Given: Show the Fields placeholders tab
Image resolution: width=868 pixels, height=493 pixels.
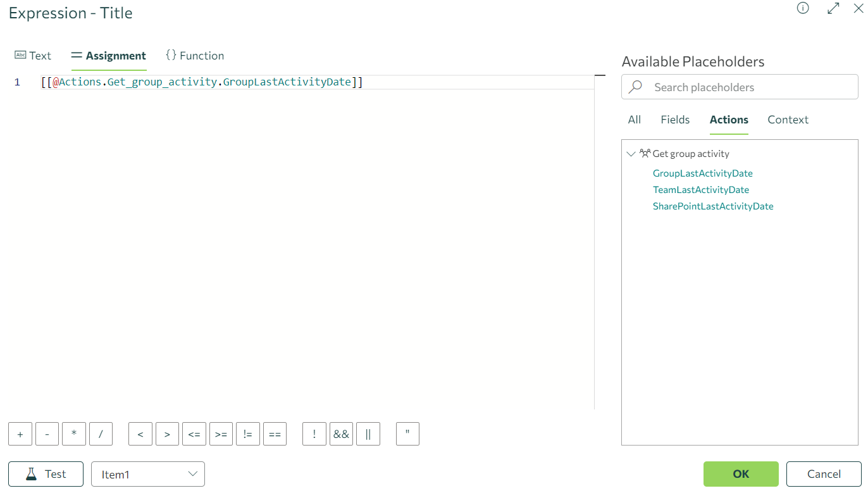Looking at the screenshot, I should click(x=675, y=120).
